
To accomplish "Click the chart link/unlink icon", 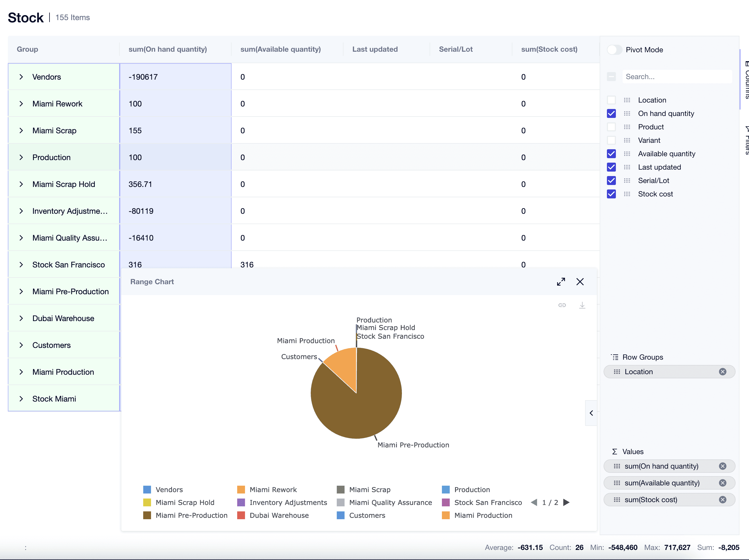I will click(x=562, y=305).
